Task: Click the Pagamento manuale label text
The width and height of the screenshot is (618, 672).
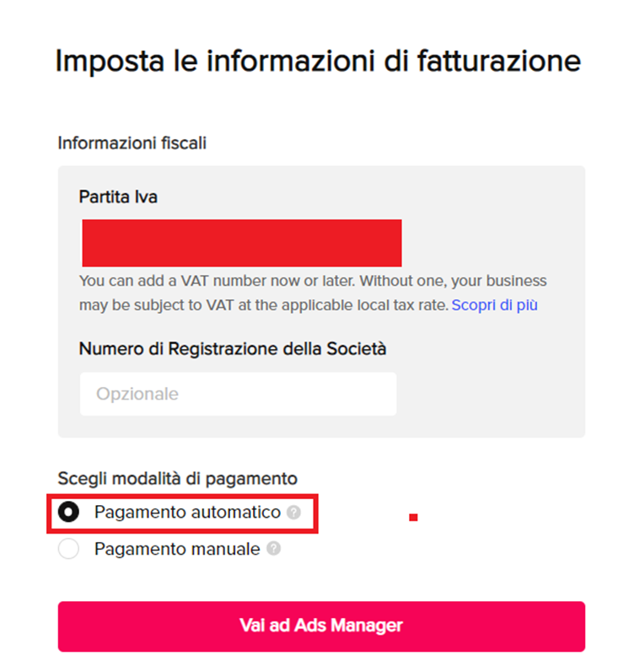Action: click(x=177, y=549)
